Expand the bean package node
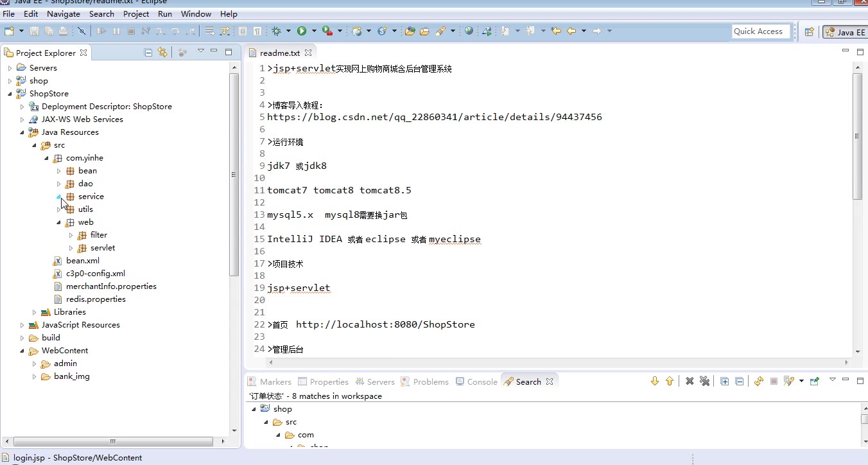The image size is (868, 465). 58,171
